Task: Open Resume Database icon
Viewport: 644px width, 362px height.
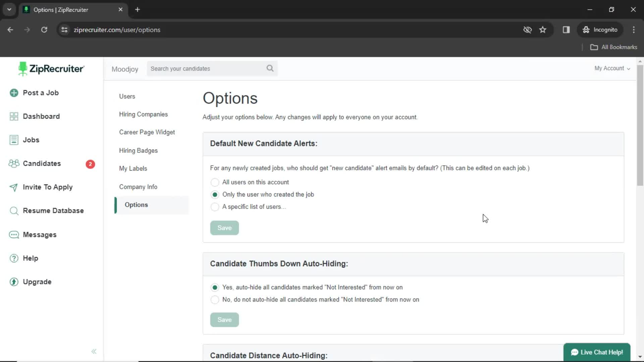Action: point(13,210)
